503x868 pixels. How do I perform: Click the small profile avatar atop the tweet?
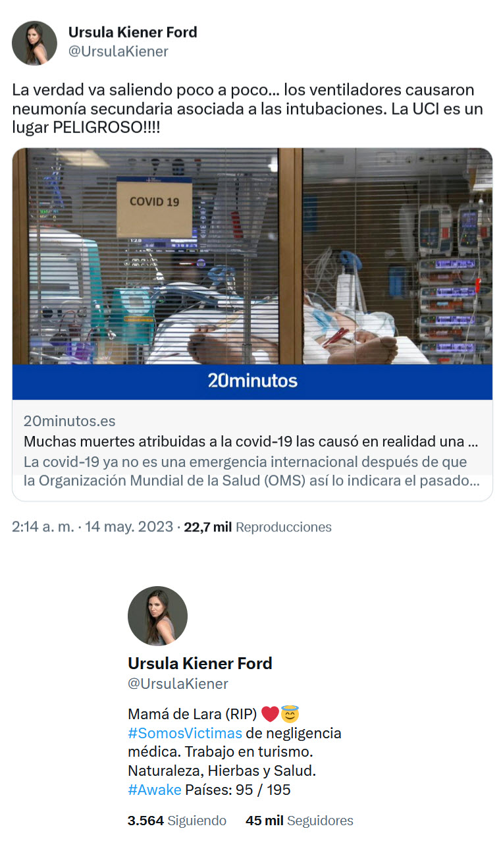34,43
